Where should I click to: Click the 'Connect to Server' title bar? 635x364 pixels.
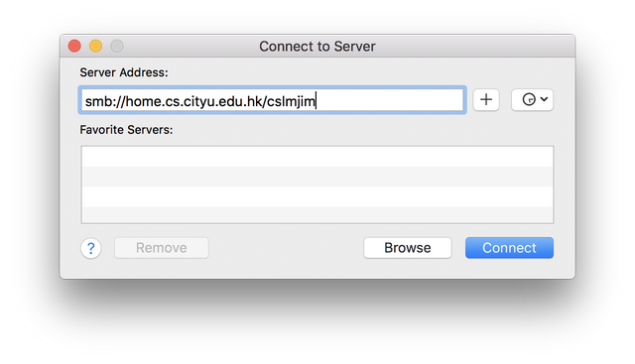(x=317, y=47)
